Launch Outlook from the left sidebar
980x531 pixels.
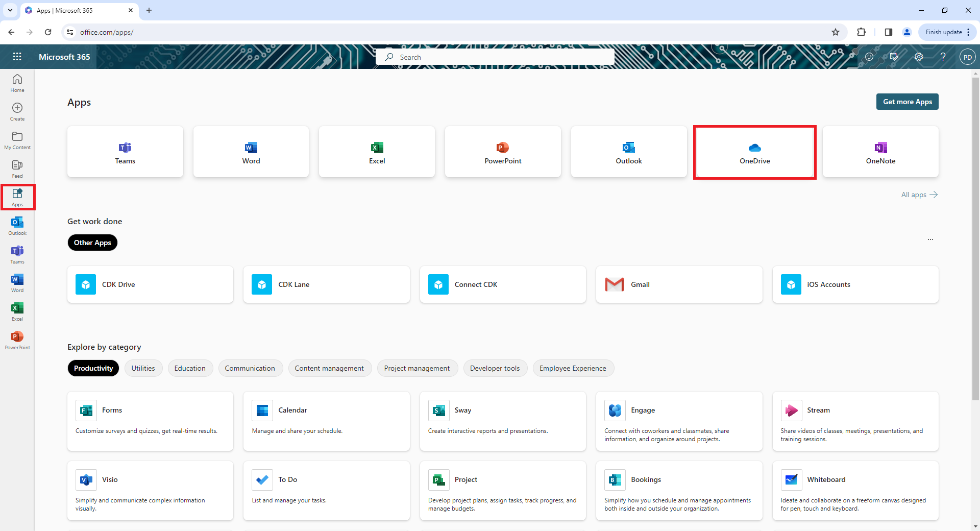[17, 226]
